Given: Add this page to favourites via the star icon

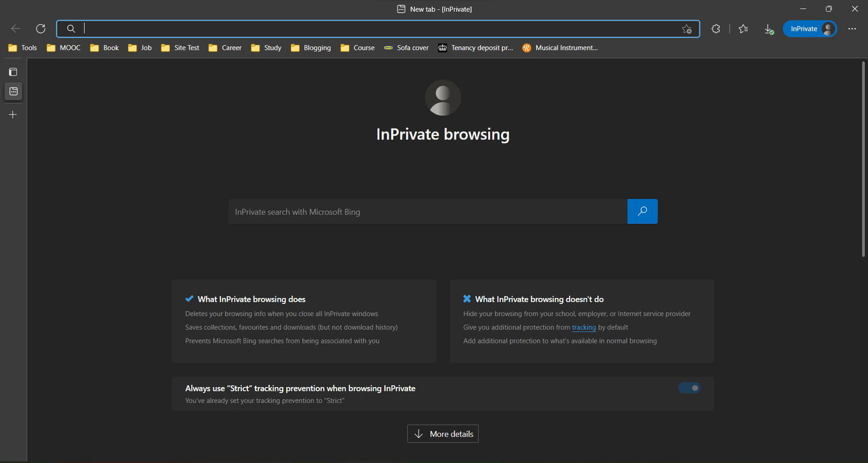Looking at the screenshot, I should point(687,29).
